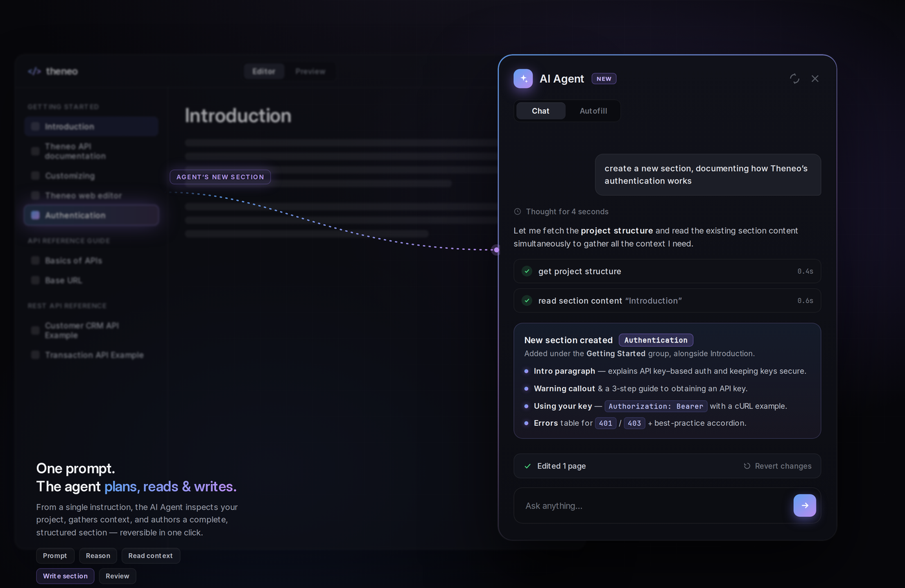Expand the read section content step
This screenshot has width=905, height=588.
click(667, 300)
